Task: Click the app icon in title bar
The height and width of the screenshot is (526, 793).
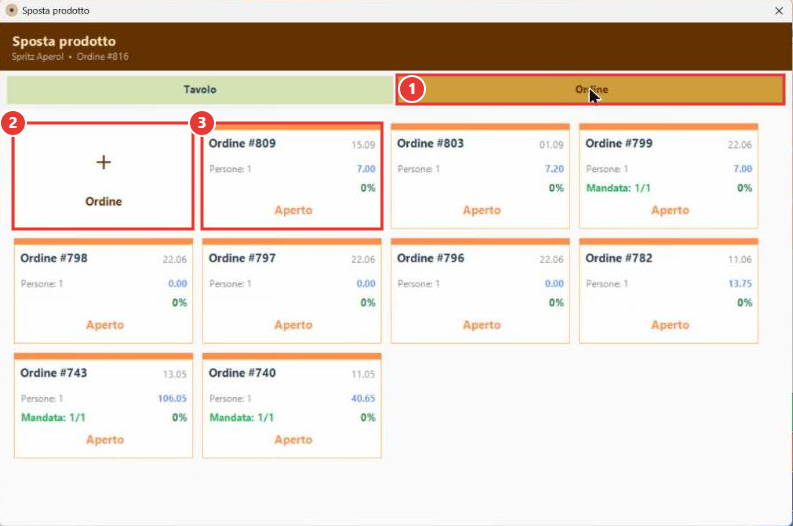Action: pos(11,11)
